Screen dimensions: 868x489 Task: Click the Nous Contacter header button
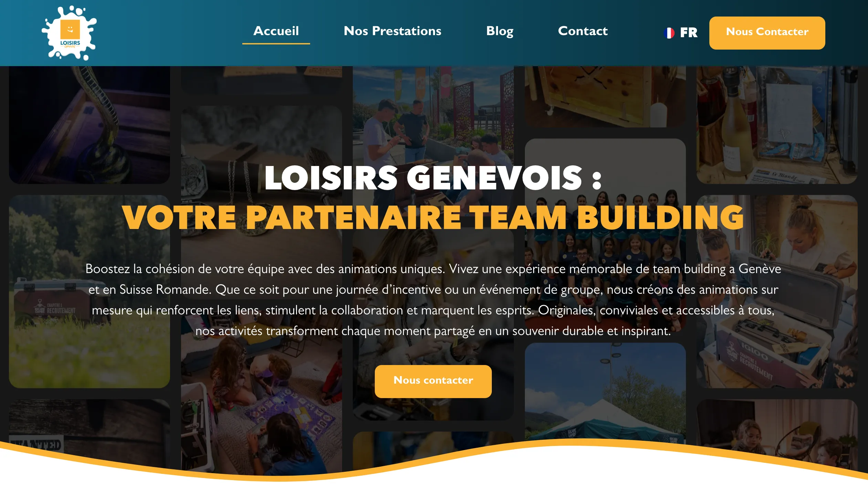(x=767, y=33)
